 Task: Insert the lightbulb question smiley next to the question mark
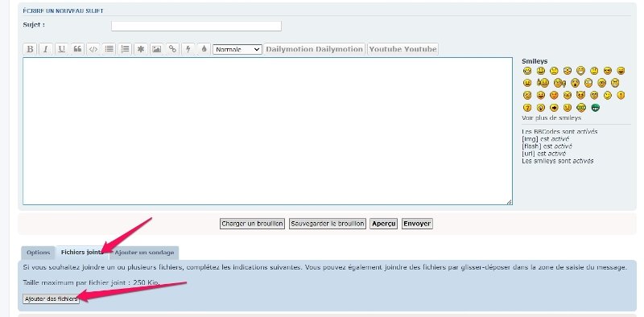[541, 108]
